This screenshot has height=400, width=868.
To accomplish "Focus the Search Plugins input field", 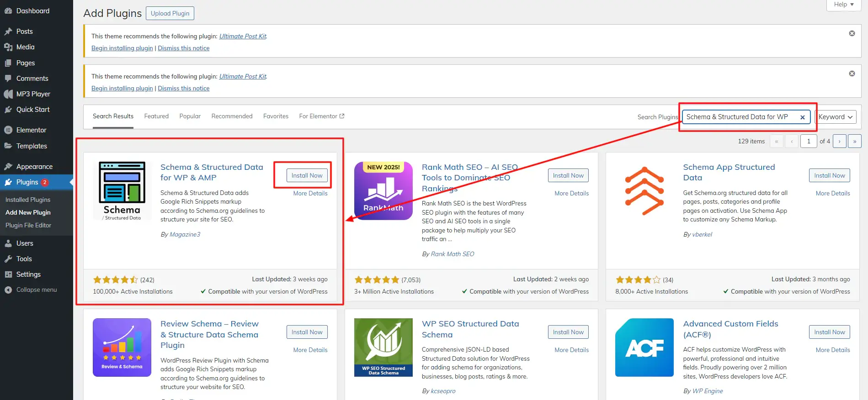I will pos(740,117).
